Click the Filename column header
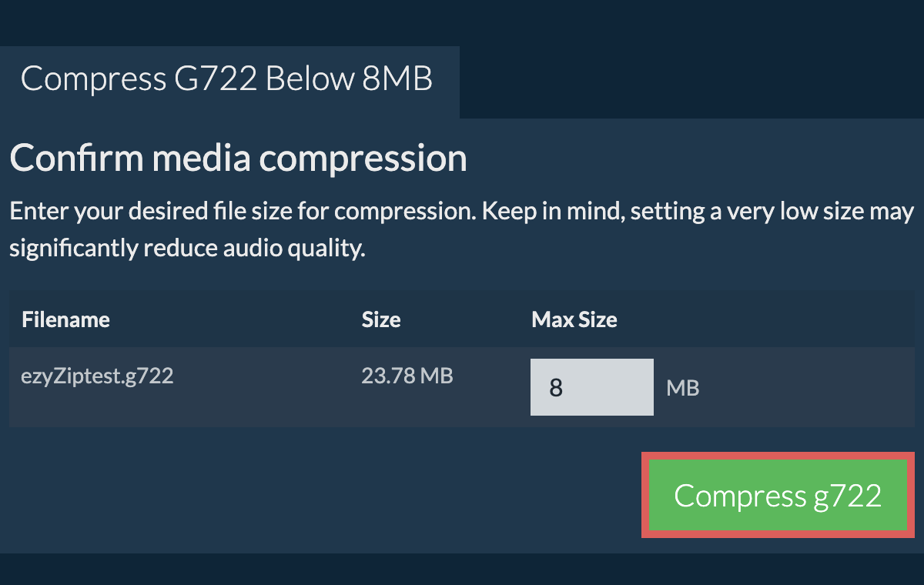Image resolution: width=924 pixels, height=585 pixels. (65, 319)
